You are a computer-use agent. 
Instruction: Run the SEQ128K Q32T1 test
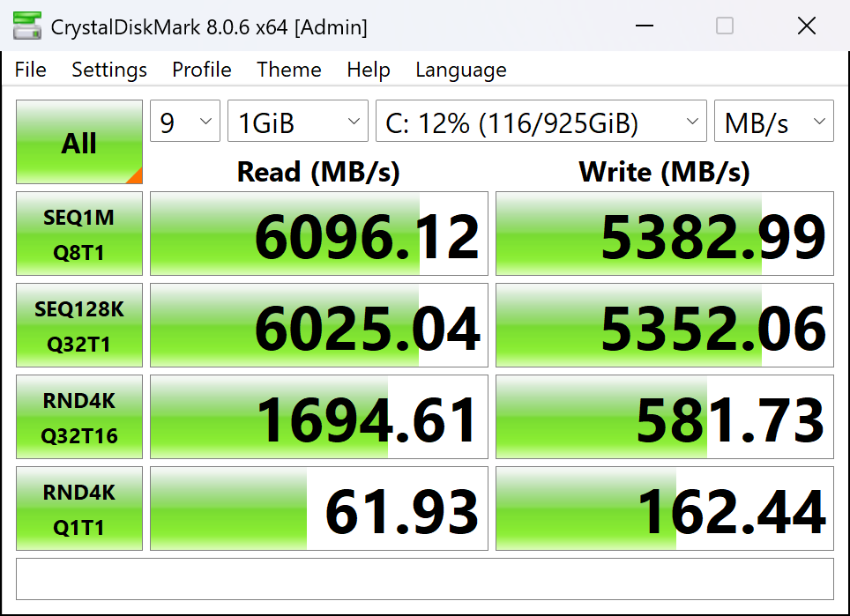(x=79, y=325)
